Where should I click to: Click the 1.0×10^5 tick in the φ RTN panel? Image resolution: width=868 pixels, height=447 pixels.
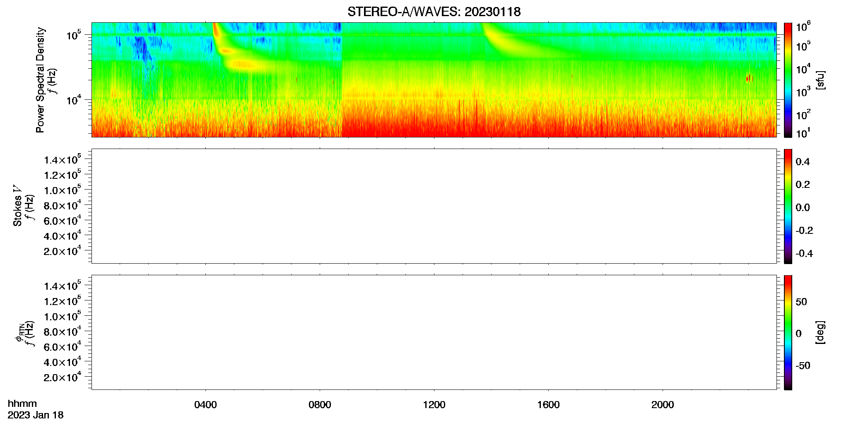pos(63,316)
